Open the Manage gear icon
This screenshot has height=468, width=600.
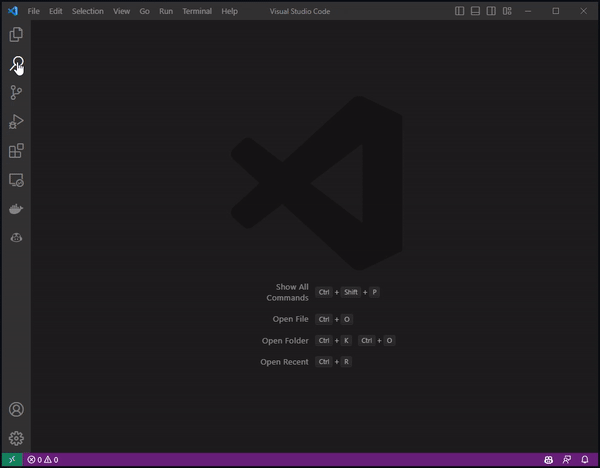coord(16,438)
